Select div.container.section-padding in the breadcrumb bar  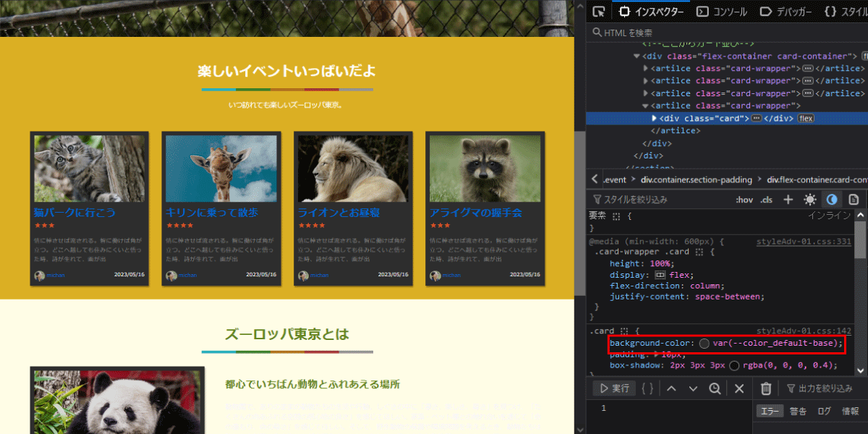[x=696, y=179]
